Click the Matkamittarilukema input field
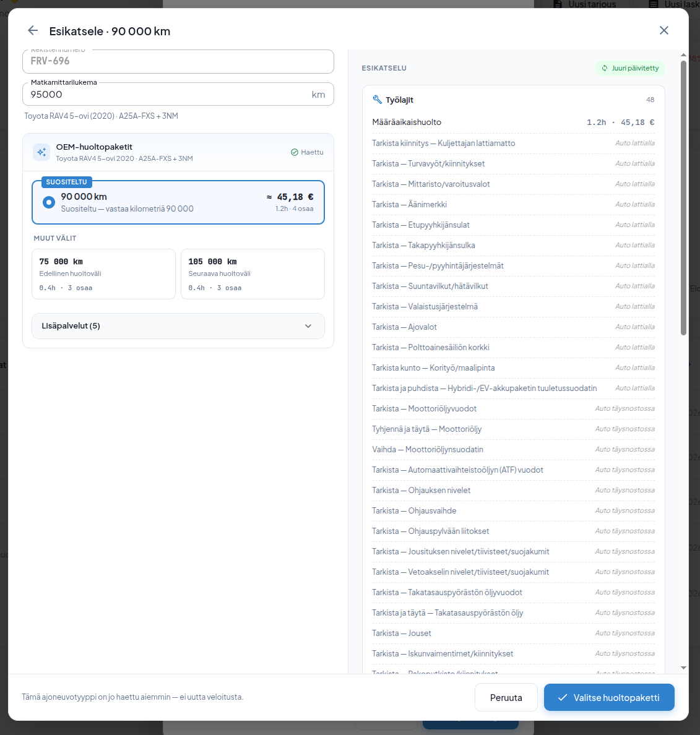 (x=178, y=94)
